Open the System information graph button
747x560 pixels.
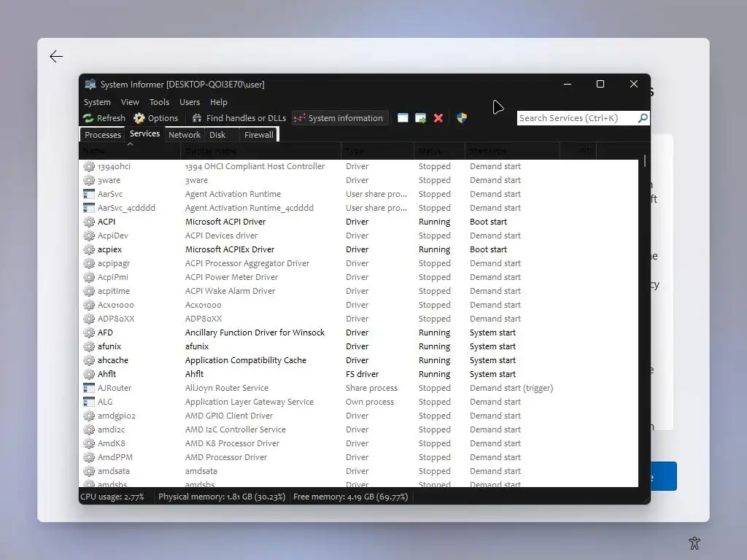(338, 118)
